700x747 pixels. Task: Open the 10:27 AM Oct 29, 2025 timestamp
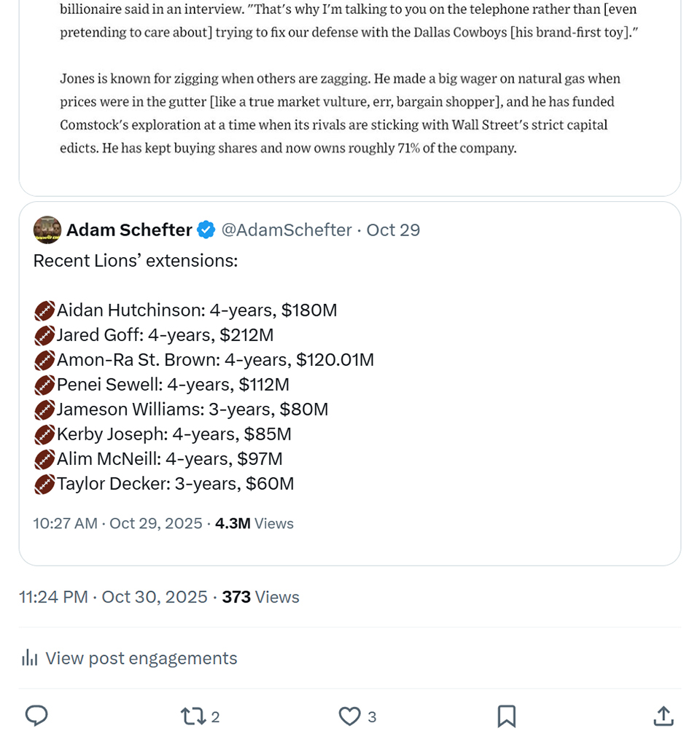coord(117,523)
